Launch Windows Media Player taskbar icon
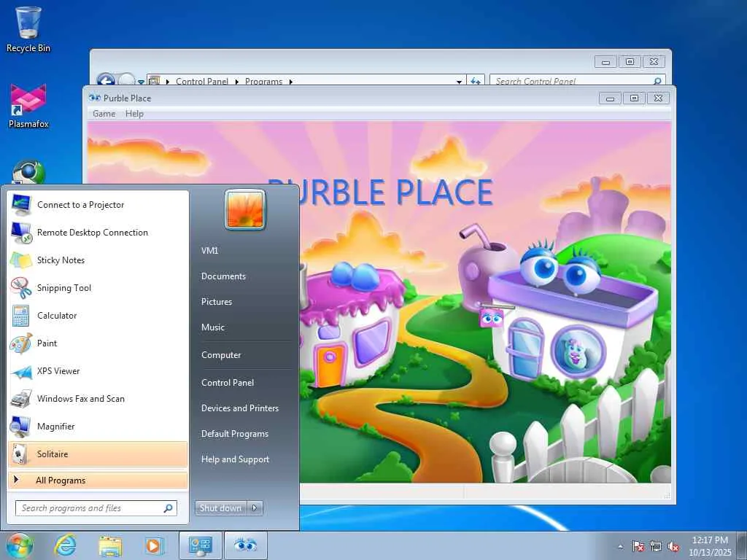This screenshot has height=560, width=747. point(154,545)
